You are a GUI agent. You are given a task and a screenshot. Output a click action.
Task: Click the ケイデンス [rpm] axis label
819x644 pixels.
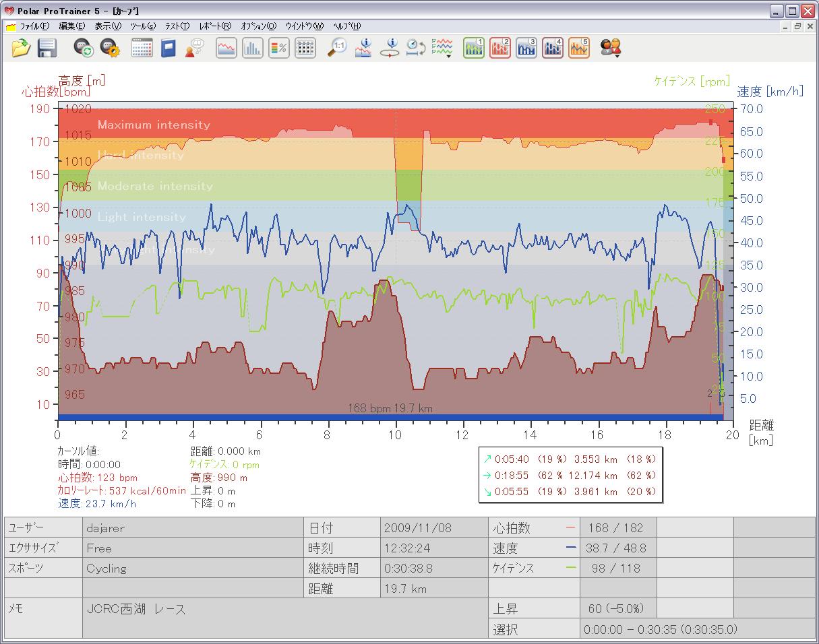692,81
